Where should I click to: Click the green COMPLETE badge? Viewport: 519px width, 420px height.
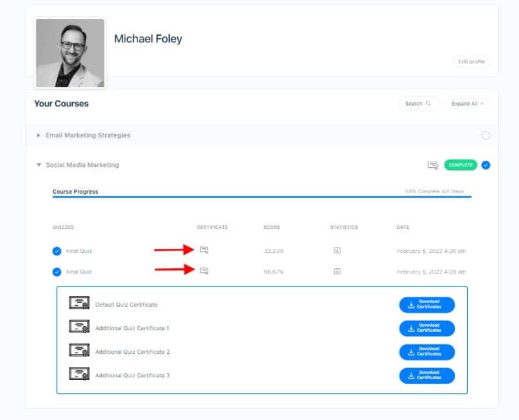tap(461, 165)
